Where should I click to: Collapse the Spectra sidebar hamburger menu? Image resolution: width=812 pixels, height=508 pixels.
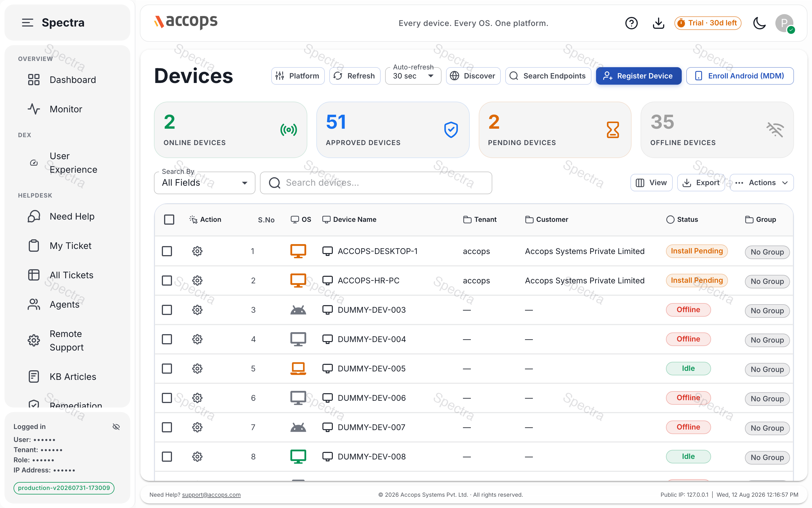pos(28,23)
